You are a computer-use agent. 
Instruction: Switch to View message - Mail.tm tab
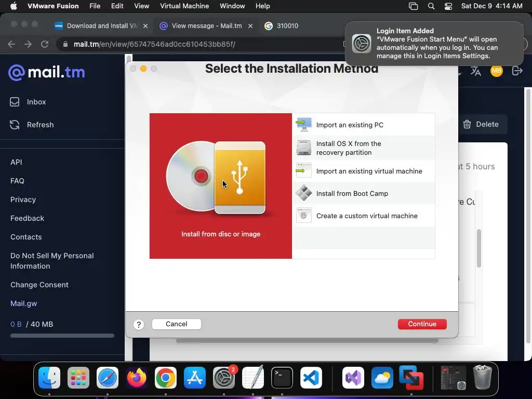206,26
